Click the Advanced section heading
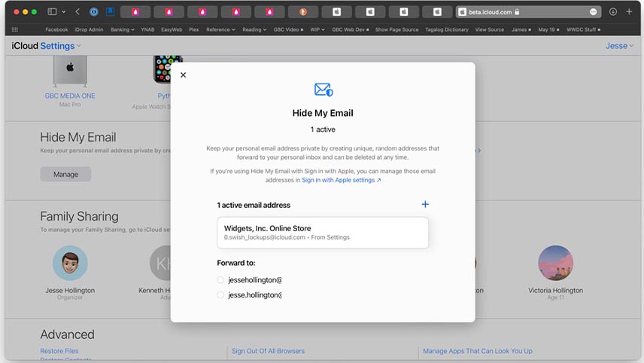Screen dimensions: 644x363 tap(68, 334)
